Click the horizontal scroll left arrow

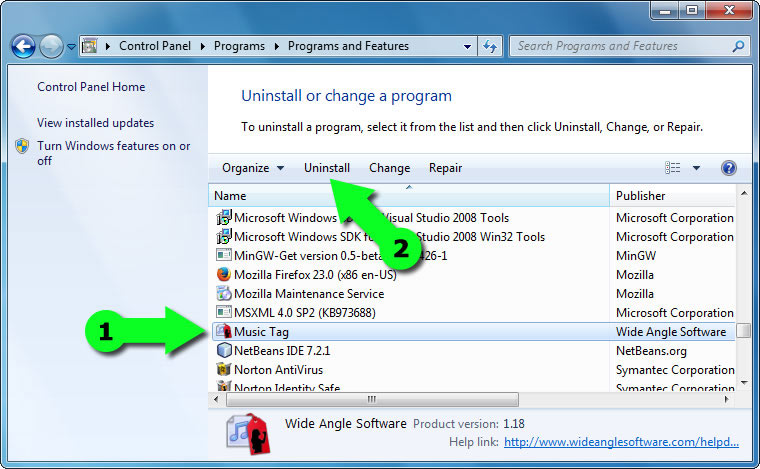(x=216, y=399)
